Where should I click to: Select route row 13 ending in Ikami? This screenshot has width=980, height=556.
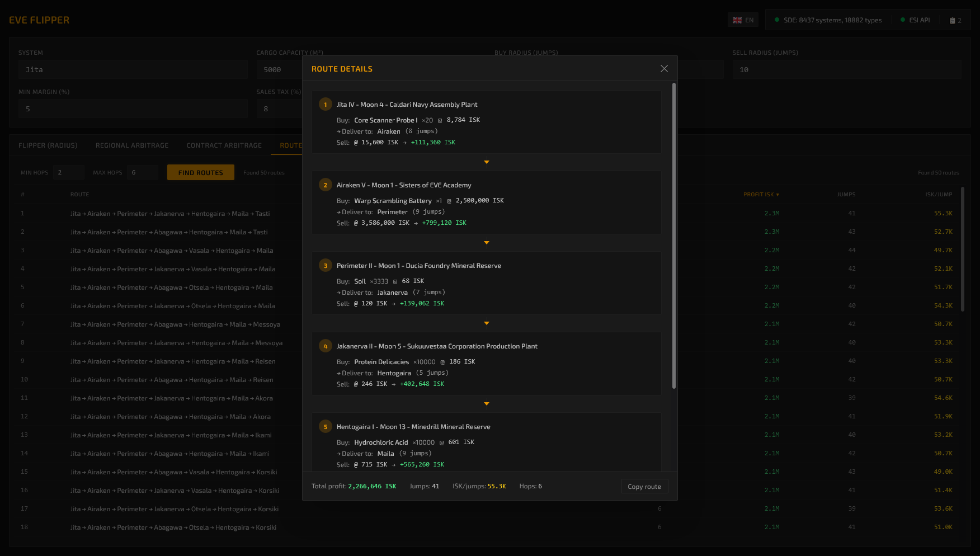[487, 435]
